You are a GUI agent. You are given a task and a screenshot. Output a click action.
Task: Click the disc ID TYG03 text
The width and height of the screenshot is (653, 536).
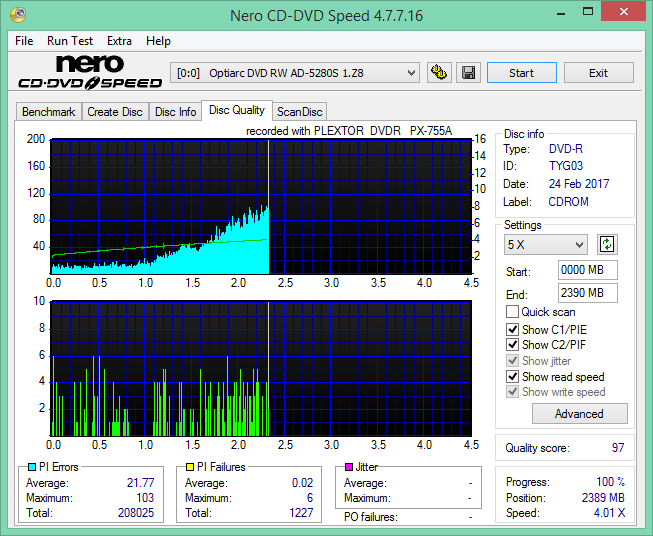[566, 166]
